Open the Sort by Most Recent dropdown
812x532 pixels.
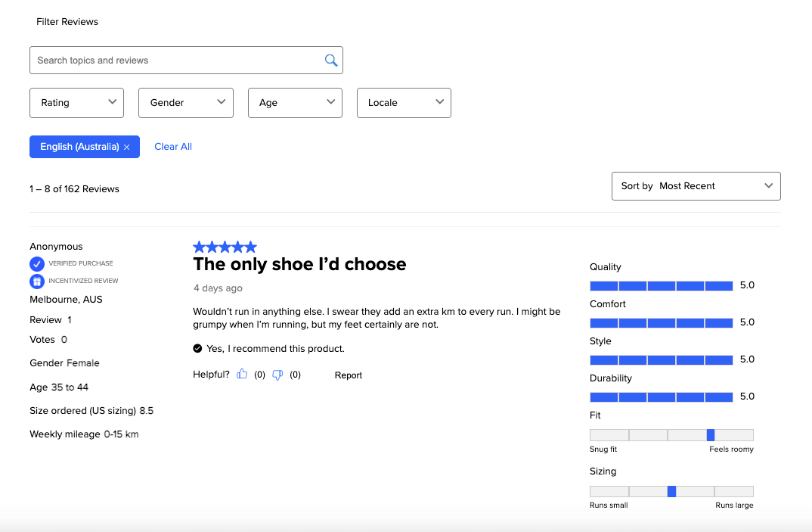tap(696, 186)
